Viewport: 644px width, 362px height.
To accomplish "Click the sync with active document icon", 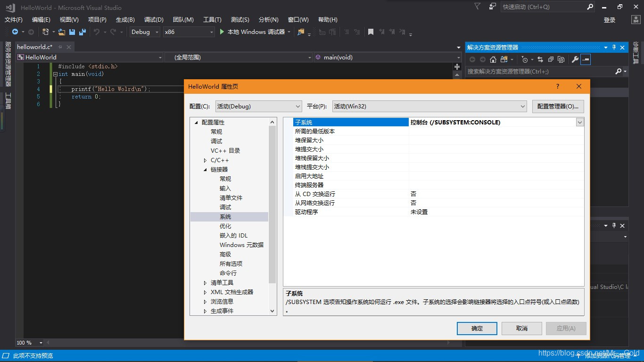I will point(540,59).
